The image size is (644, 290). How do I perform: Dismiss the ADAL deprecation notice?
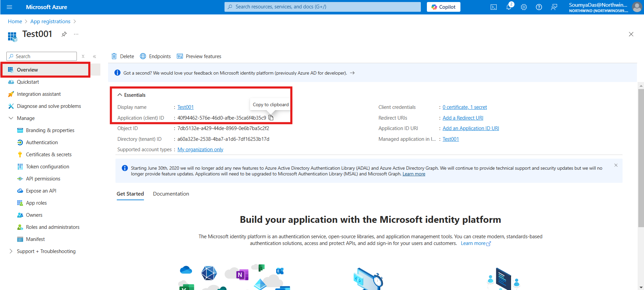(x=616, y=165)
